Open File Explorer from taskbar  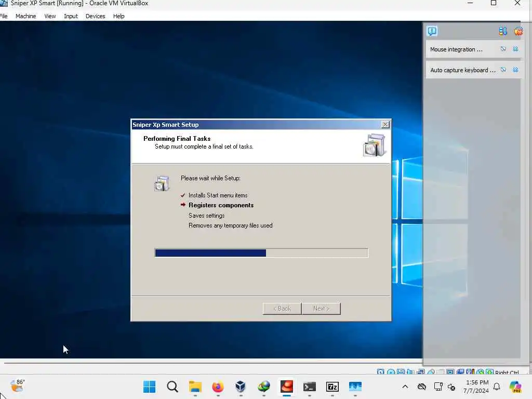point(195,387)
